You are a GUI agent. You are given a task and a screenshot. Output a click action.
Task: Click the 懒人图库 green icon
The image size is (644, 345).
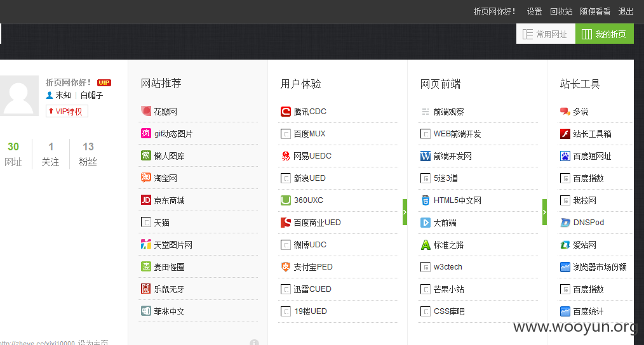coord(146,155)
